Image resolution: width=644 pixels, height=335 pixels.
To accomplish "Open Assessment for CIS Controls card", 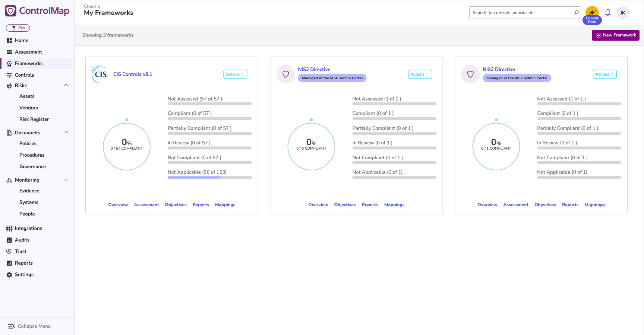I will tap(146, 205).
